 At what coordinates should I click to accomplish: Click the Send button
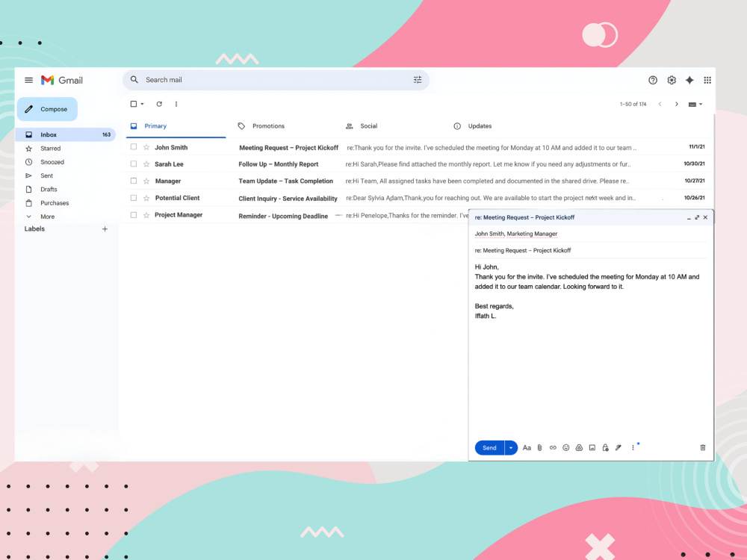click(490, 447)
